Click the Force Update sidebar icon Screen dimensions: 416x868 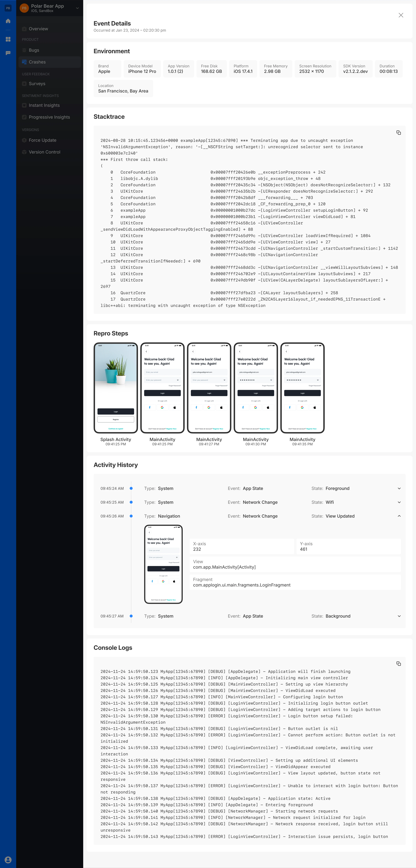[24, 140]
